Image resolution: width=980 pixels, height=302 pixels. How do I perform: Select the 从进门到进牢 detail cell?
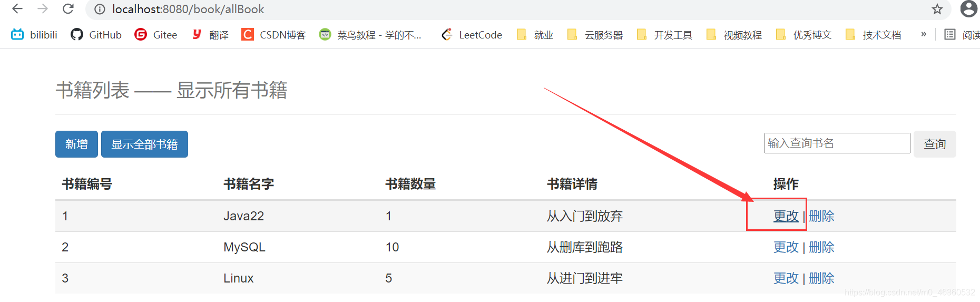(x=585, y=278)
